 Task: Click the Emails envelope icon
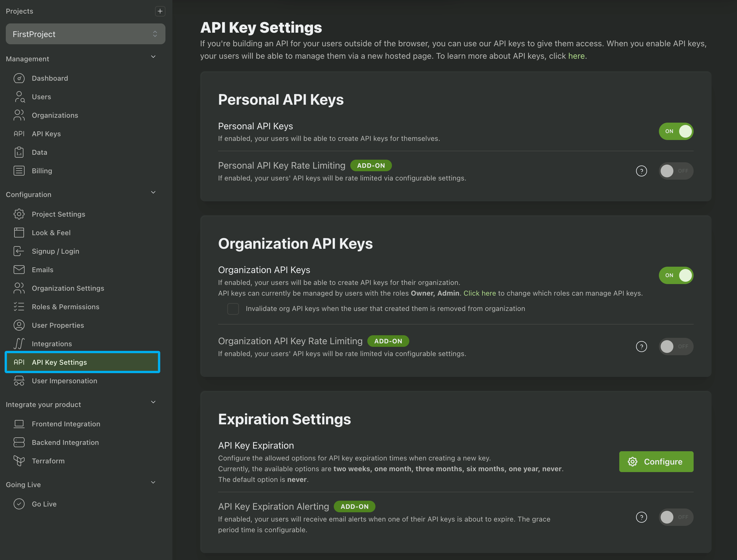(19, 270)
